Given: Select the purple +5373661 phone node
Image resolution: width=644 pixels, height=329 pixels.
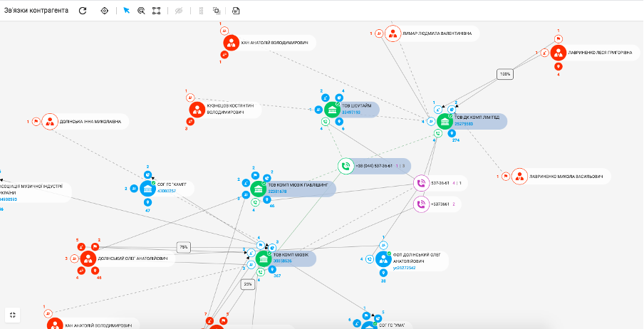Looking at the screenshot, I should coord(421,204).
